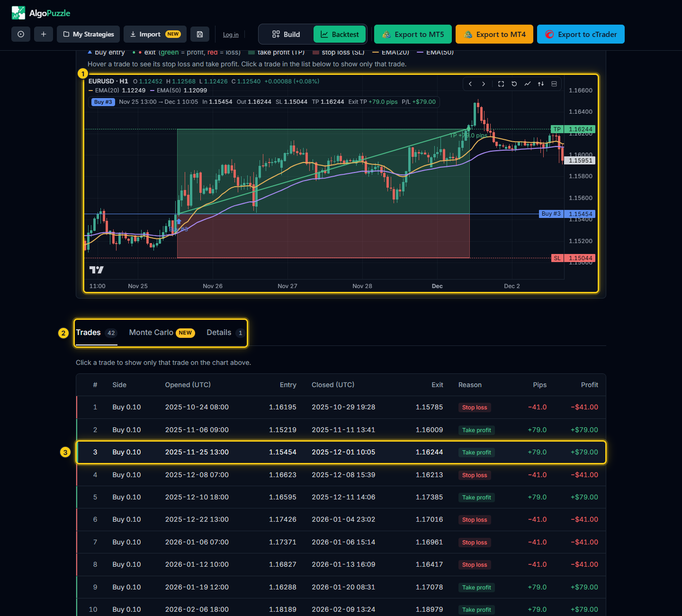
Task: Select trade 1 opened 2025-10-24 08:00
Action: point(341,408)
